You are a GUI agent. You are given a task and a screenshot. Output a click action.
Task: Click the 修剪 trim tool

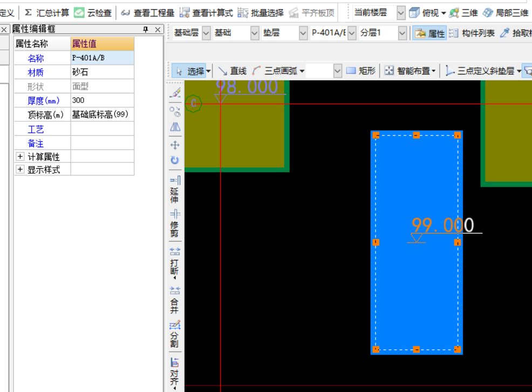175,224
